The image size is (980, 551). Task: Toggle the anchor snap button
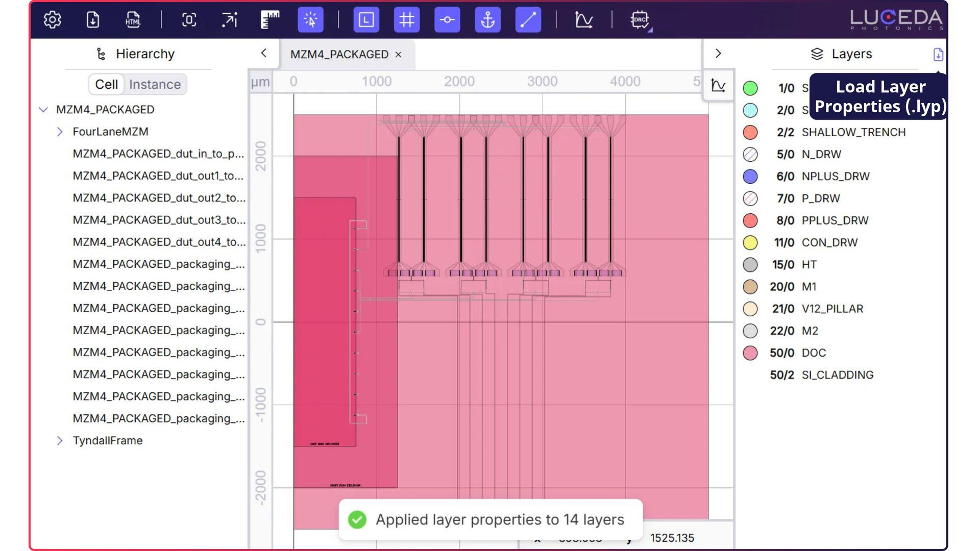(x=487, y=20)
